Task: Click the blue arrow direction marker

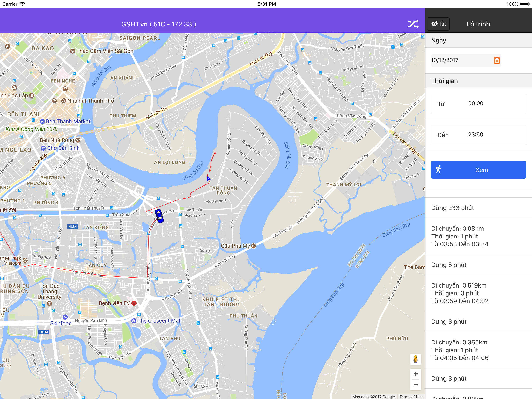Action: click(x=208, y=178)
